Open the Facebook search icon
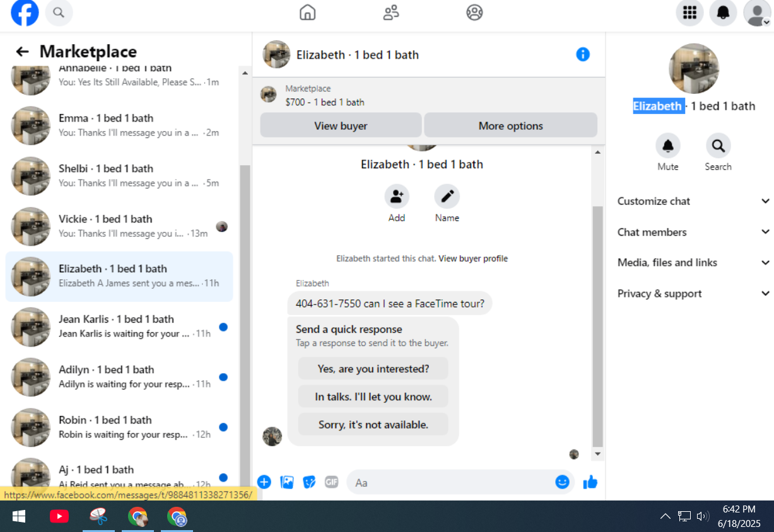 pos(59,13)
